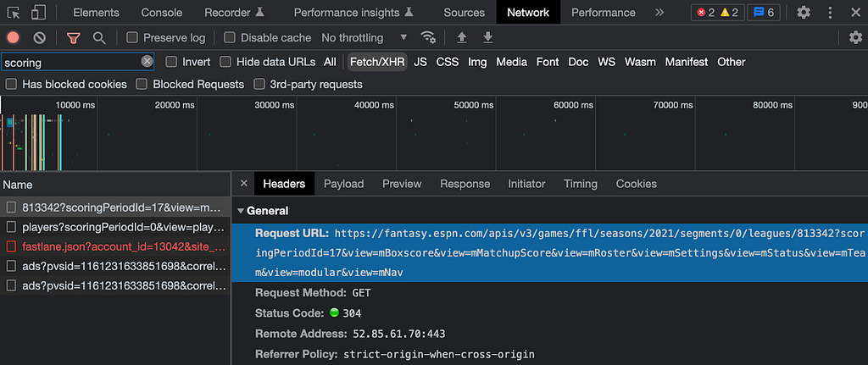
Task: Select the Request URL value text
Action: pos(560,252)
